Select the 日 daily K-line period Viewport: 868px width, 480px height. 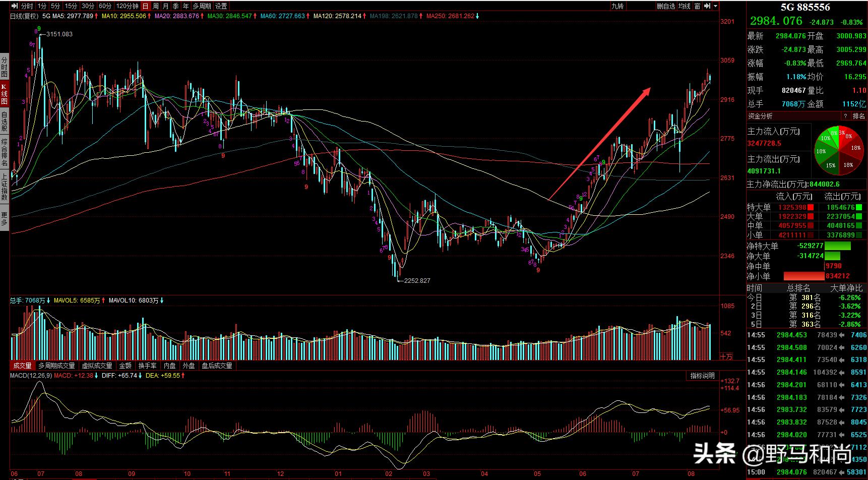pyautogui.click(x=146, y=6)
